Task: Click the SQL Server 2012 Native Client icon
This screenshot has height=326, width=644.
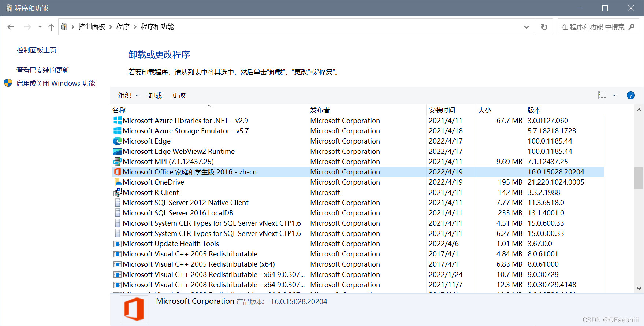Action: tap(118, 203)
